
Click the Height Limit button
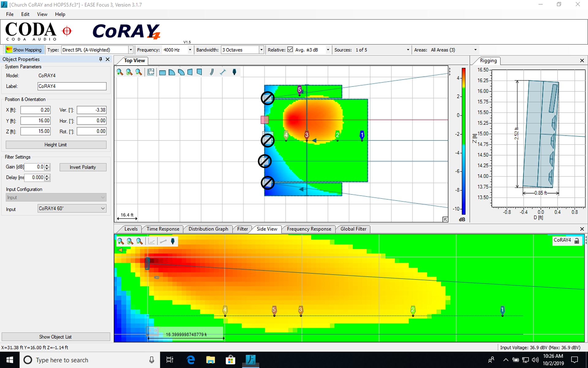56,145
